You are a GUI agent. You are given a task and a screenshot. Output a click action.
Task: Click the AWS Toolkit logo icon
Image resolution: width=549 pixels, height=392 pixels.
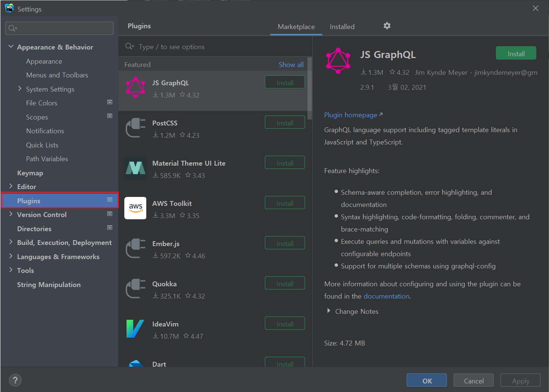pos(135,208)
